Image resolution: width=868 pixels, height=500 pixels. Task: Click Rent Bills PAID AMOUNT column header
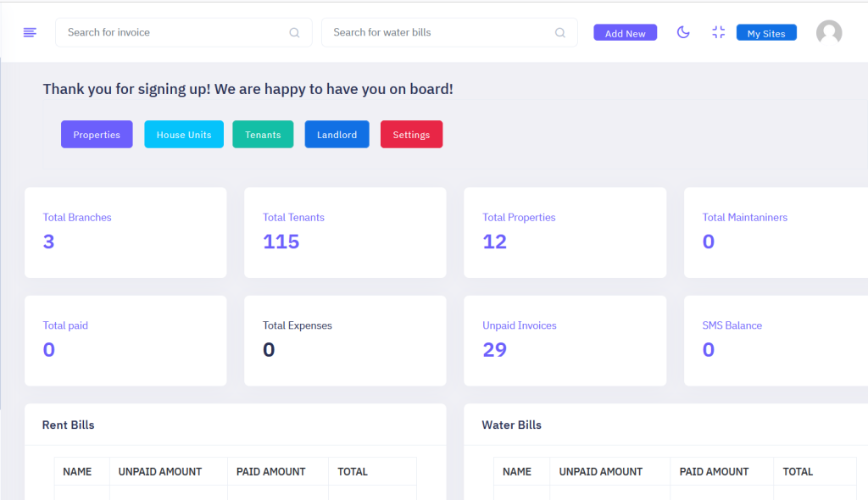[270, 472]
